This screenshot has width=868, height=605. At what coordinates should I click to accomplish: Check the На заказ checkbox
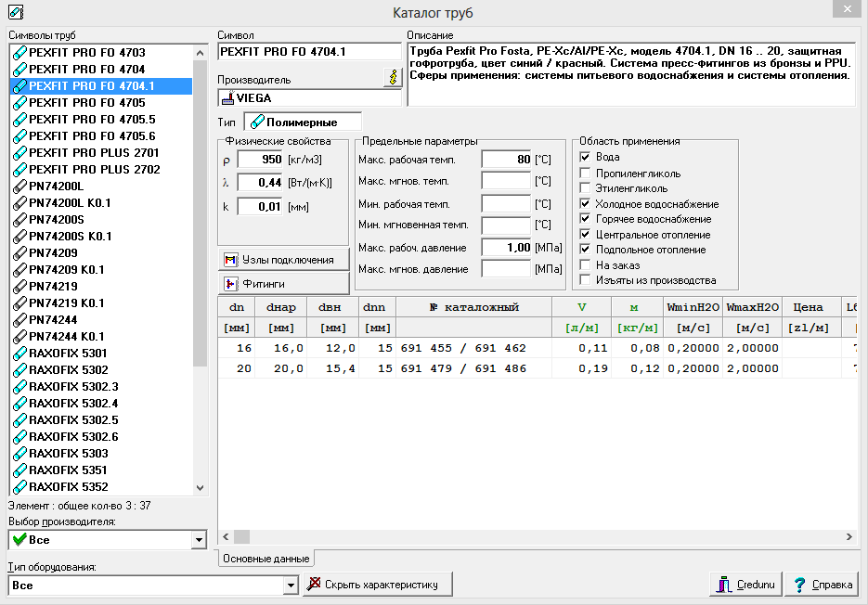585,265
